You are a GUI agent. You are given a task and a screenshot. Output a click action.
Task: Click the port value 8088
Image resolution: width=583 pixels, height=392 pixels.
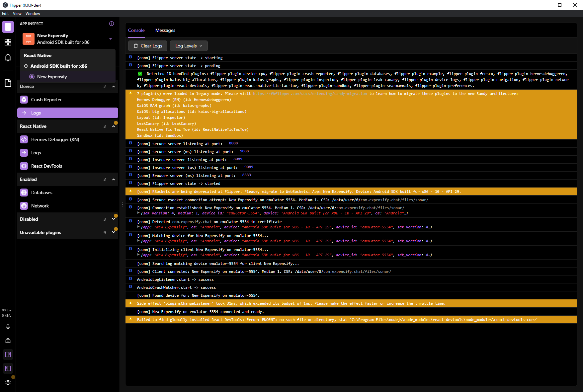233,143
